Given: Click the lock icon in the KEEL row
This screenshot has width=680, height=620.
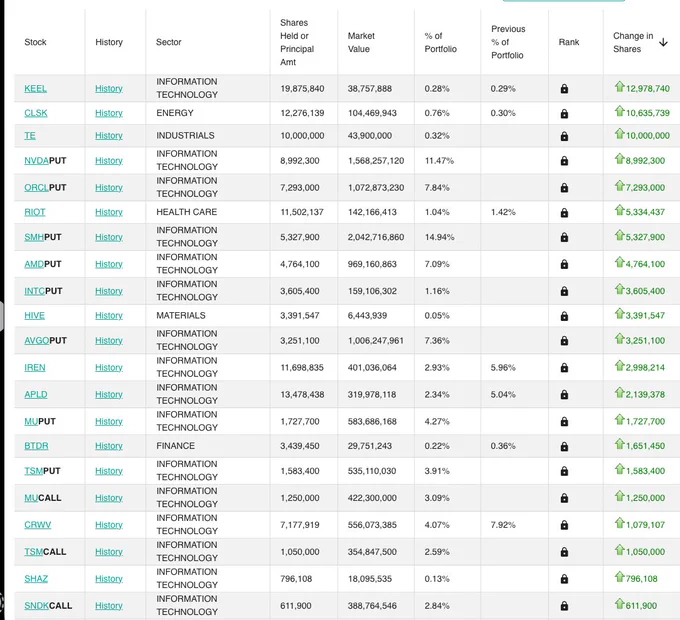Looking at the screenshot, I should click(x=564, y=89).
